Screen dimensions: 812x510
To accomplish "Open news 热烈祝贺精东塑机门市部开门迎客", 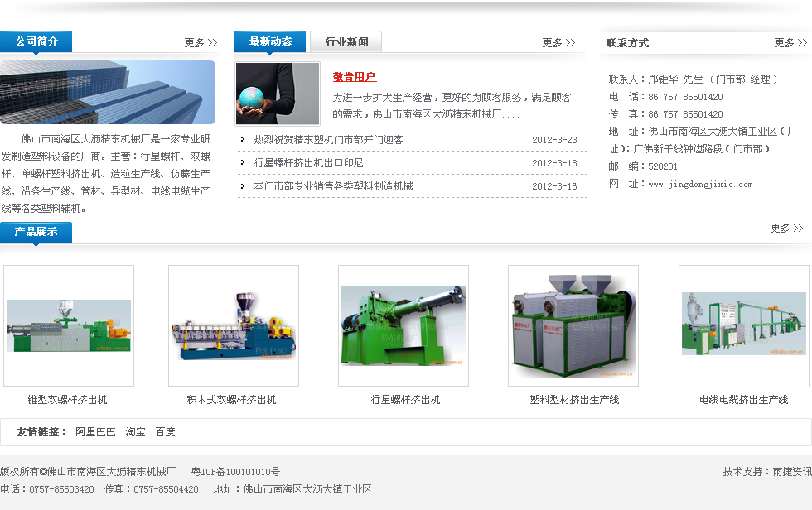I will [x=328, y=140].
